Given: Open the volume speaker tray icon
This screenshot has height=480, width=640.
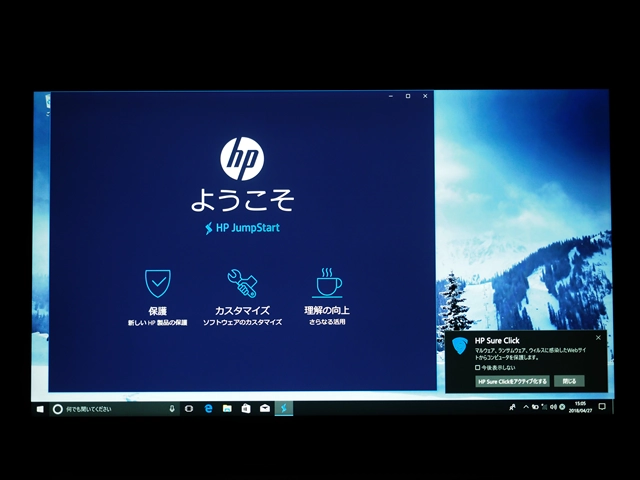Looking at the screenshot, I should 553,407.
